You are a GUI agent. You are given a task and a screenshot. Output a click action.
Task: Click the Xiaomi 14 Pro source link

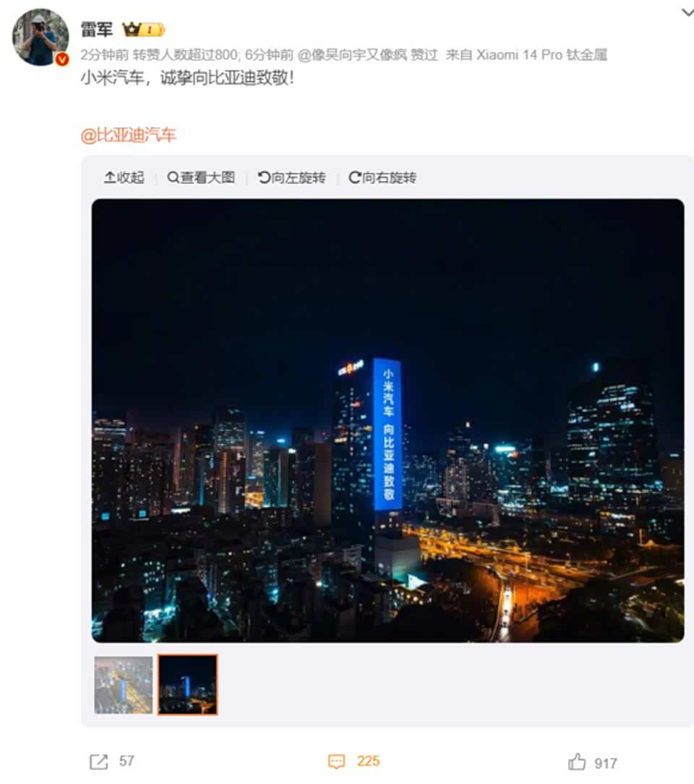pyautogui.click(x=541, y=54)
